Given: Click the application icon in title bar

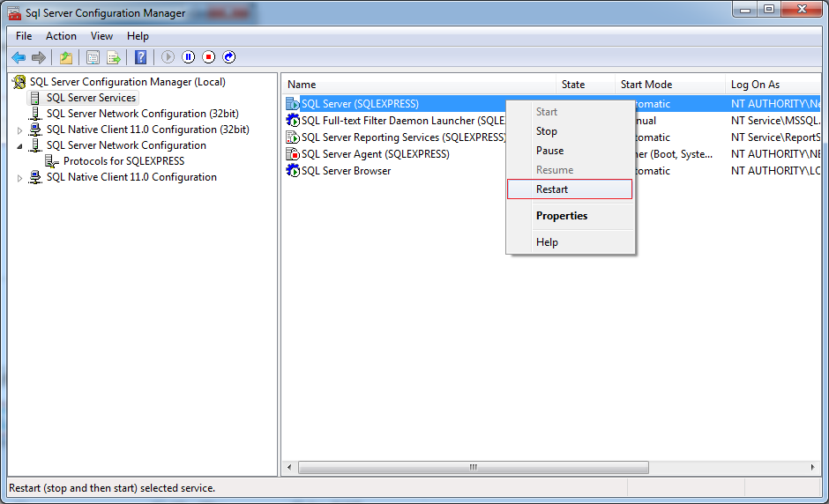Looking at the screenshot, I should pos(14,13).
